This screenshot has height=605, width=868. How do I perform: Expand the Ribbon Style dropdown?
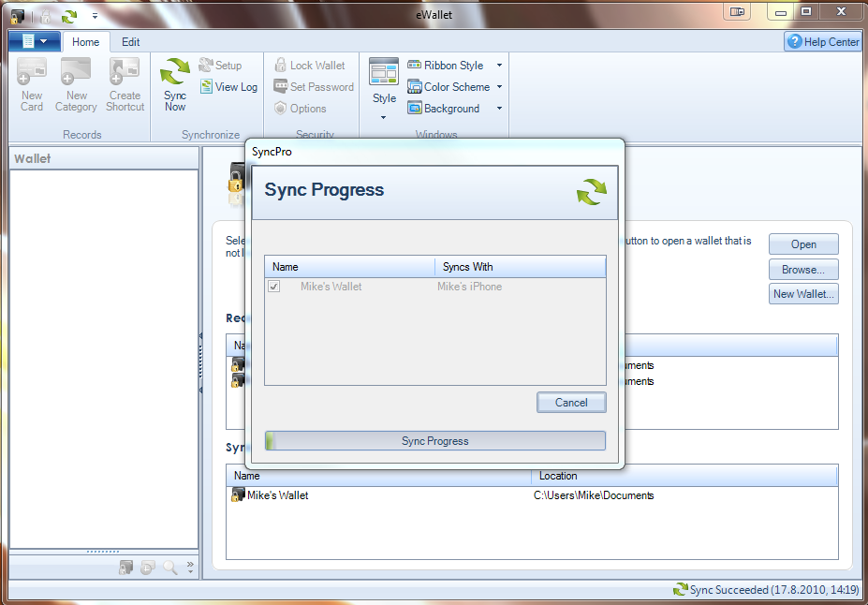tap(499, 66)
